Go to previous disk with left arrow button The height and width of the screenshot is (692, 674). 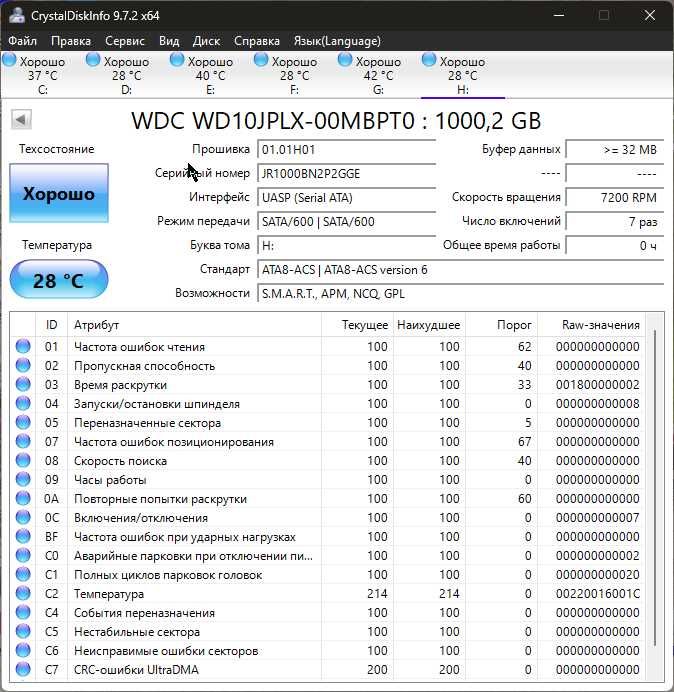(x=21, y=120)
